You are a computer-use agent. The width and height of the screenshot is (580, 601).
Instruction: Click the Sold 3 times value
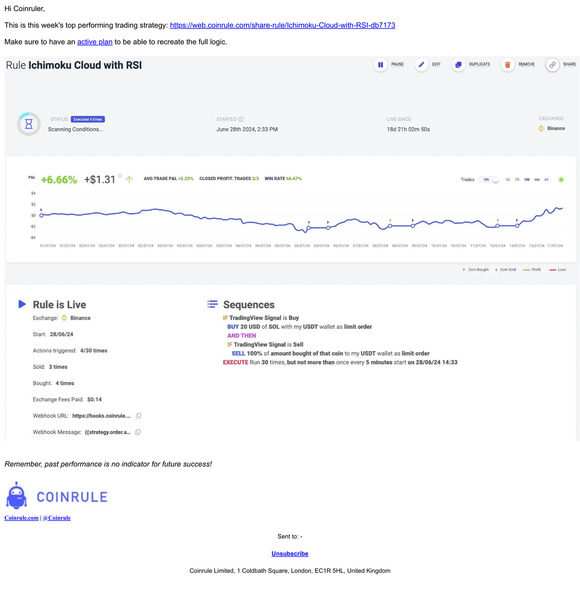pos(58,367)
